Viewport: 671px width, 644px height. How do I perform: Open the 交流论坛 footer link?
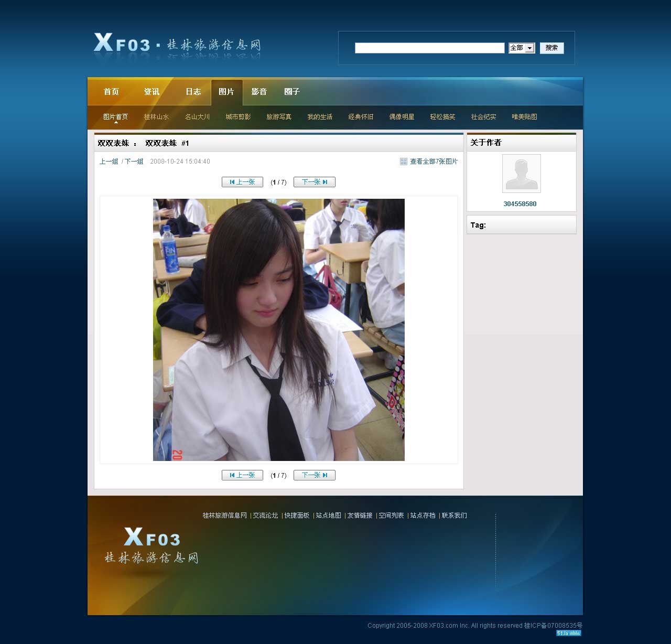(265, 516)
